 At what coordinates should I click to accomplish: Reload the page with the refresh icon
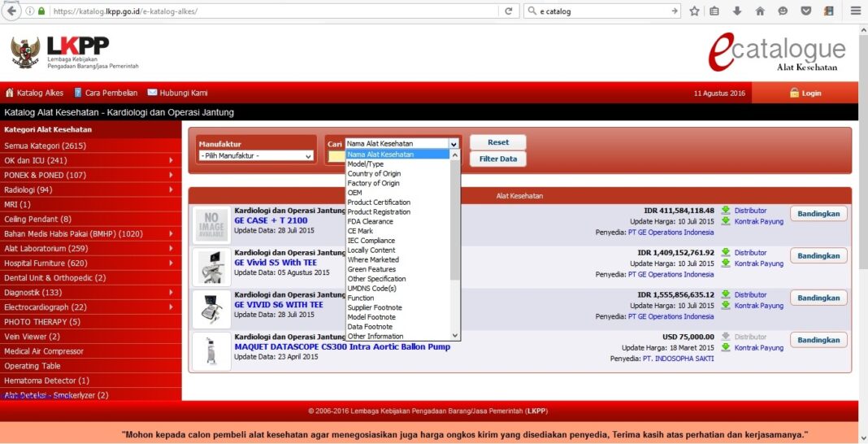point(509,11)
